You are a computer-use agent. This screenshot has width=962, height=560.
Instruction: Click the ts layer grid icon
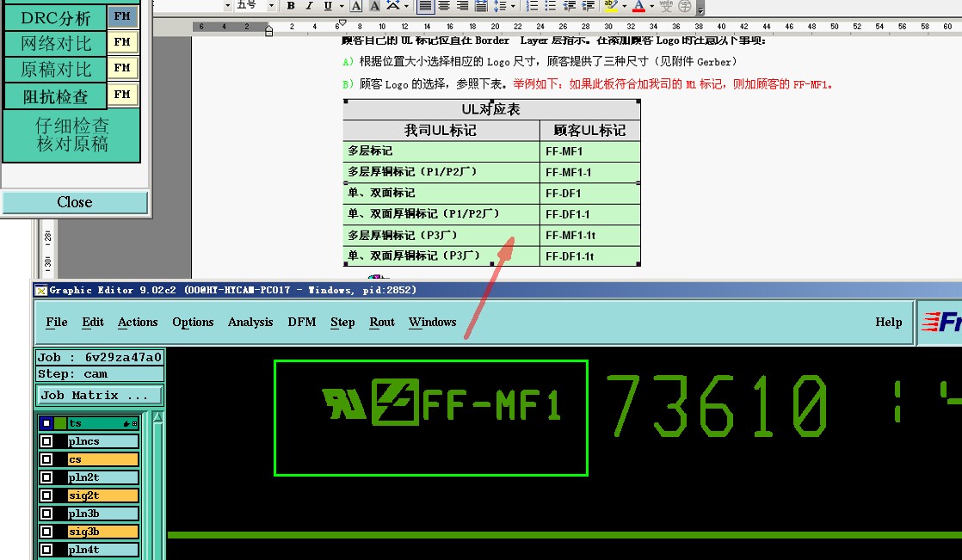click(134, 423)
